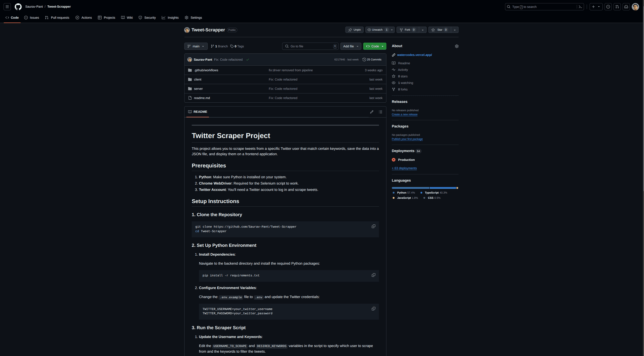644x356 pixels.
Task: Open the readme.md file
Action: tap(202, 98)
